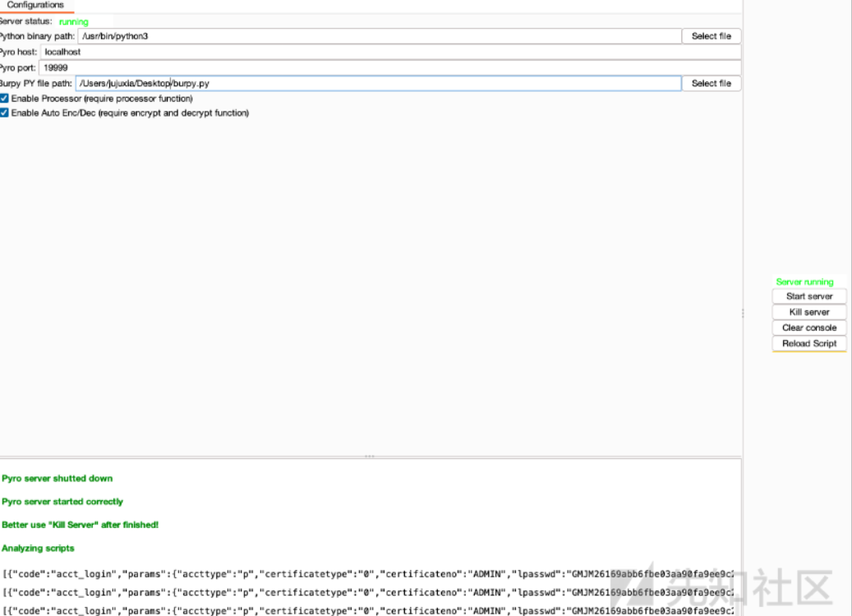
Task: Reload the script
Action: (x=809, y=343)
